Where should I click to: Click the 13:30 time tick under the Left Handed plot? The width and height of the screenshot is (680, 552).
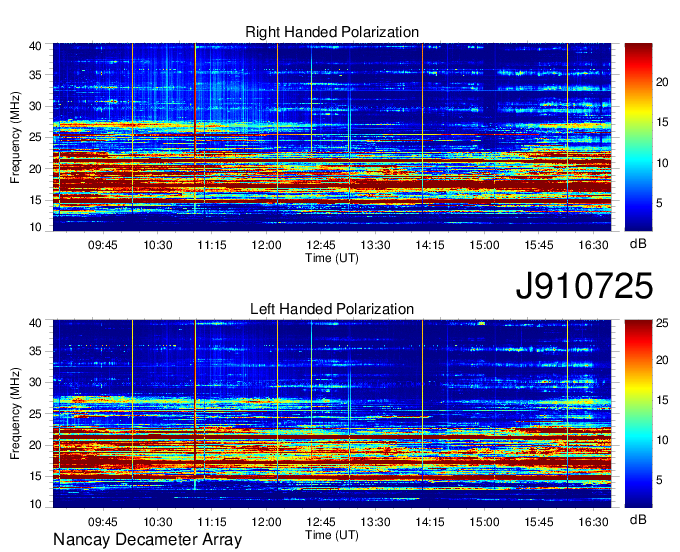376,522
